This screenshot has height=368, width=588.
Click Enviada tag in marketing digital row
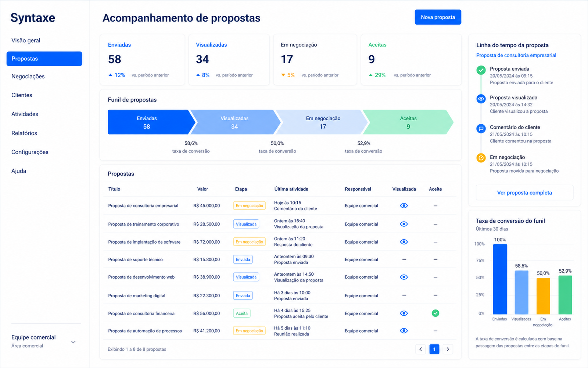click(243, 296)
